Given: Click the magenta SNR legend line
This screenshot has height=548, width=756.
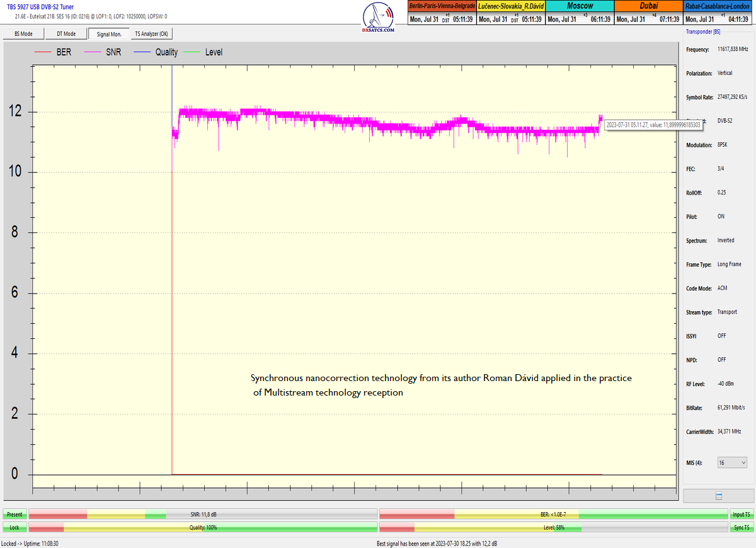Looking at the screenshot, I should 91,52.
